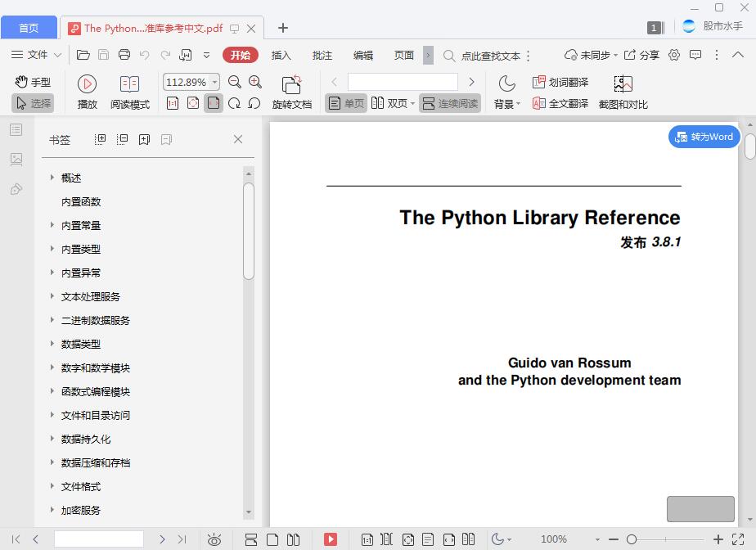Select the 播放 (Play) tool icon
This screenshot has height=550, width=756.
coord(86,83)
